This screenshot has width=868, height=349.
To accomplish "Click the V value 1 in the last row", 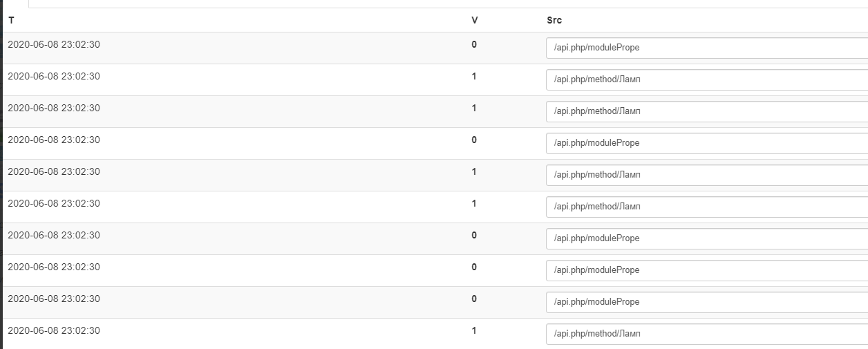I will (x=474, y=331).
